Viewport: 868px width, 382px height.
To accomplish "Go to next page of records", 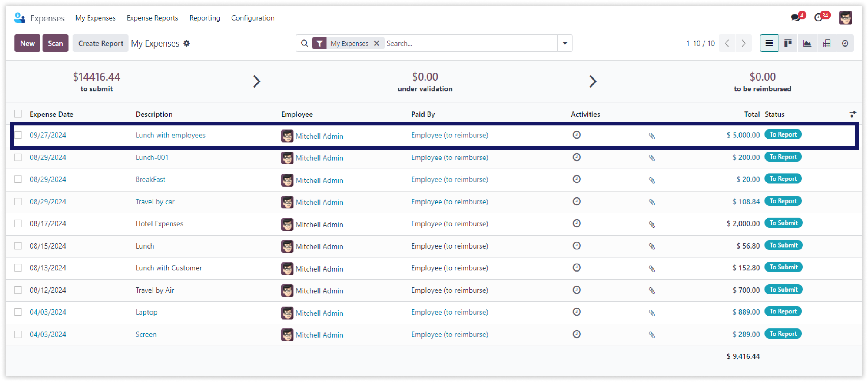I will pyautogui.click(x=743, y=43).
